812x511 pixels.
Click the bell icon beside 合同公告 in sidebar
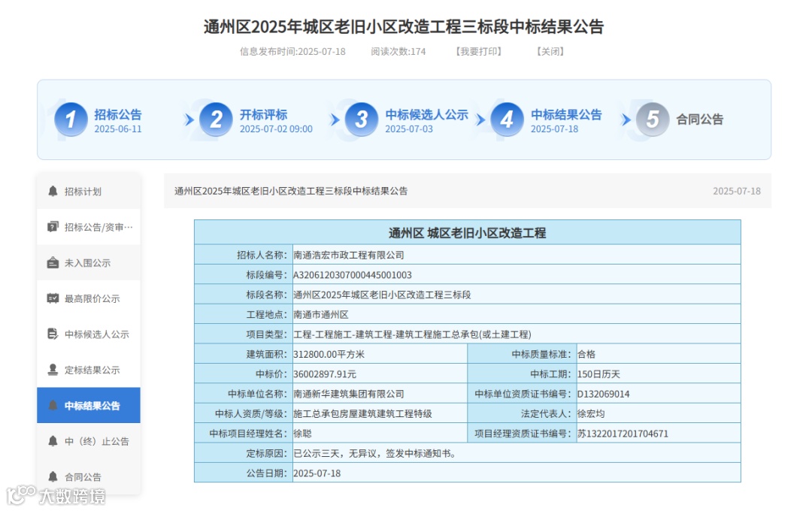click(x=53, y=476)
